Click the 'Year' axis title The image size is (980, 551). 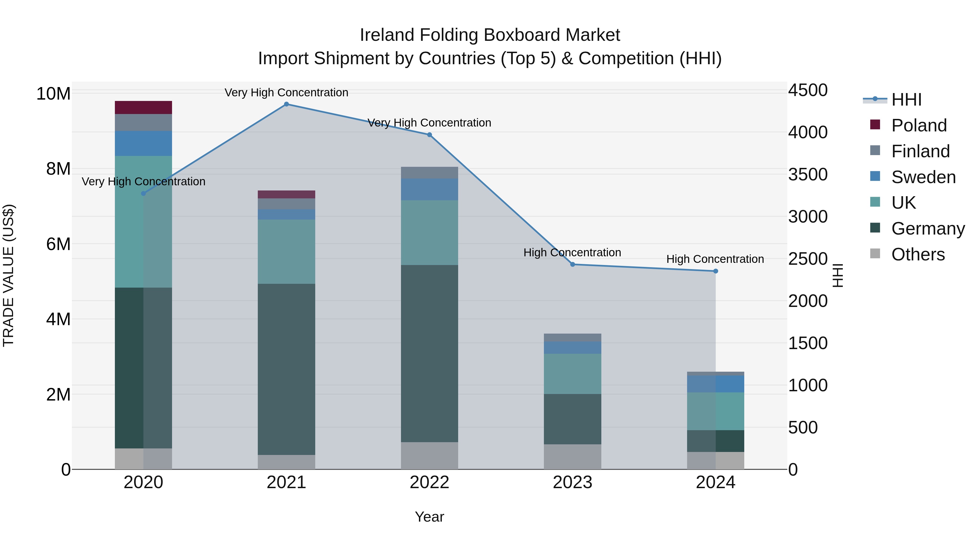coord(430,517)
